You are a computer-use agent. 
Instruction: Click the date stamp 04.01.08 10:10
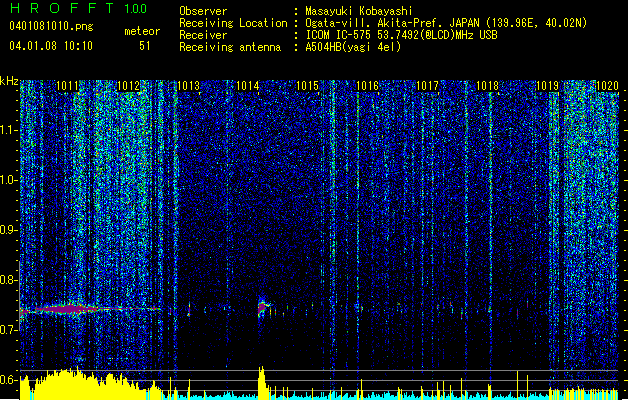51,45
